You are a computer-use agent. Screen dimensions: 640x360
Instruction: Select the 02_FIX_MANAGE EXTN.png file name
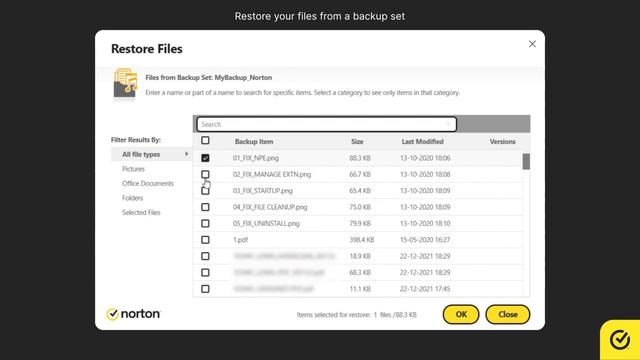(272, 174)
